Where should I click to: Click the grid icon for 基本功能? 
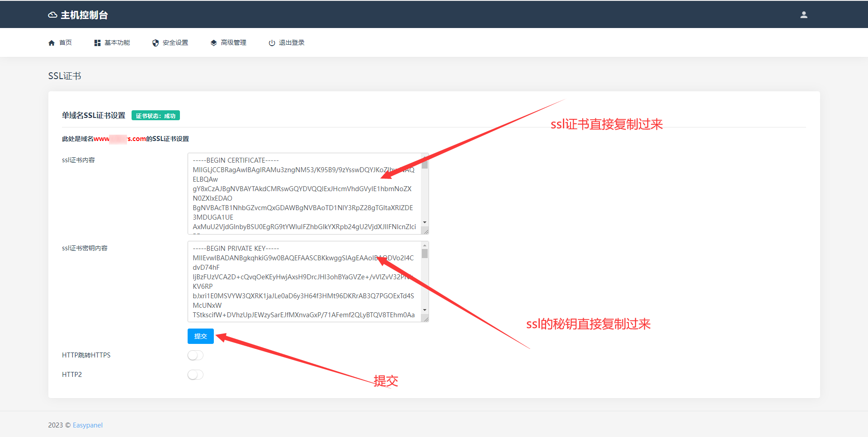click(x=97, y=43)
